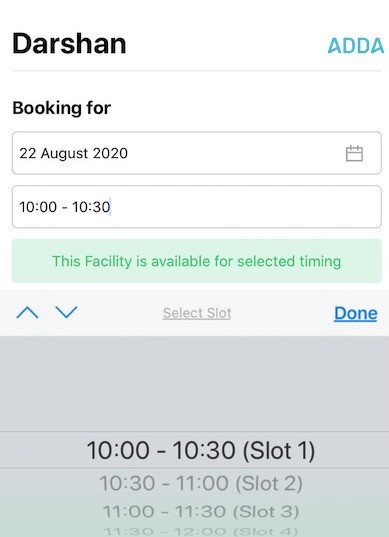Confirm slot selection with Done
The image size is (389, 537).
click(x=356, y=313)
